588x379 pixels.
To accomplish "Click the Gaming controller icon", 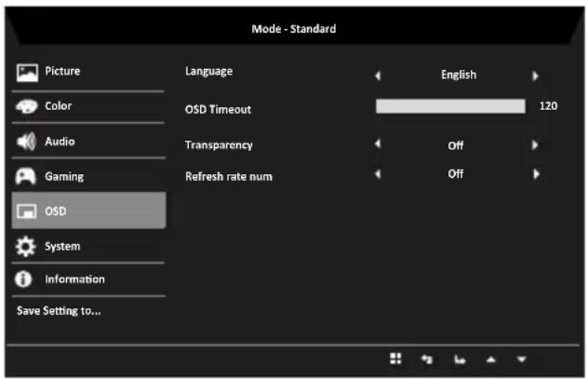I will click(x=25, y=176).
